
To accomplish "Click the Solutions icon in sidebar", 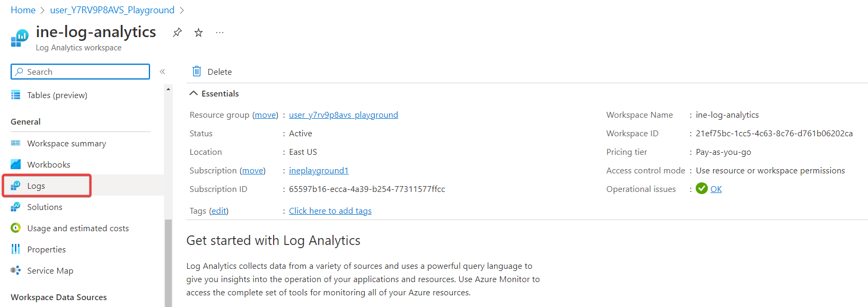I will tap(16, 207).
